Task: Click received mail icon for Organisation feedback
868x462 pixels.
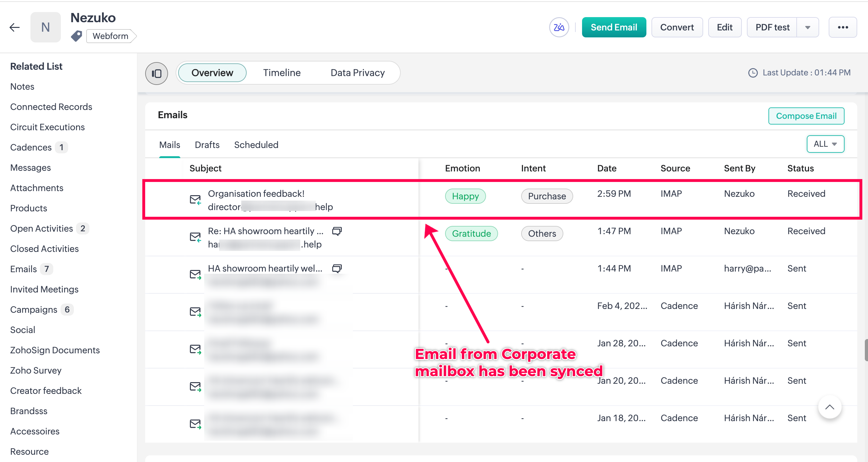Action: click(x=195, y=200)
